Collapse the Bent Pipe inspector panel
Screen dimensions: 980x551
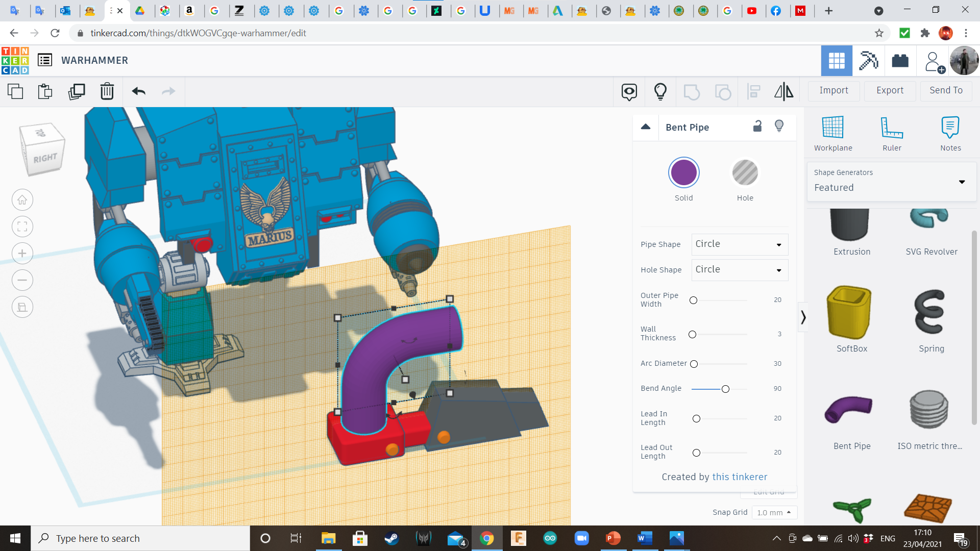[x=646, y=127]
